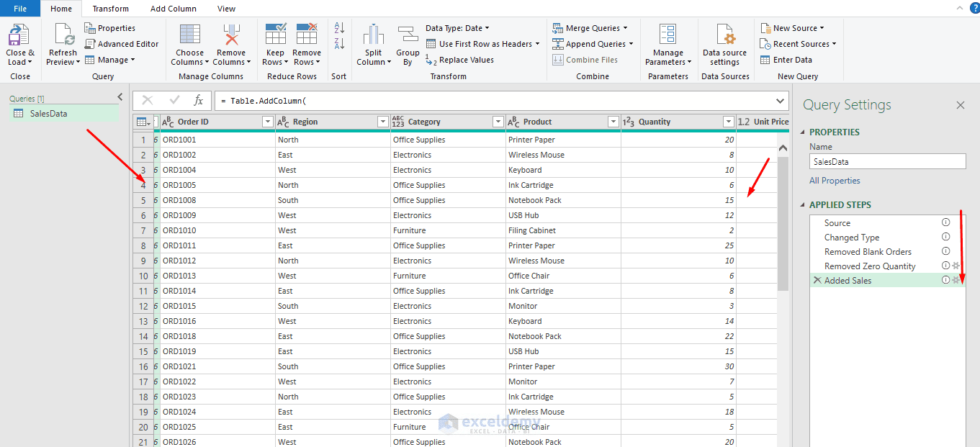Collapse the PROPERTIES section
Image resolution: width=980 pixels, height=447 pixels.
pyautogui.click(x=803, y=132)
